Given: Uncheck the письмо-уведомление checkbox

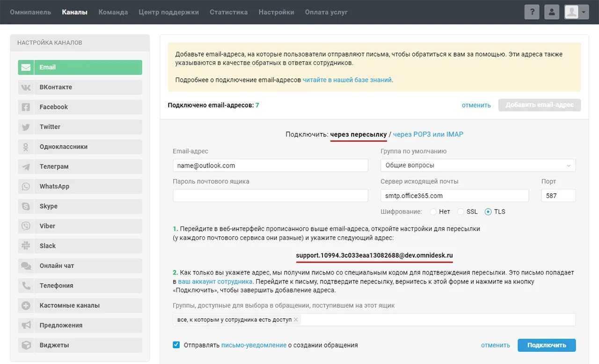Looking at the screenshot, I should (176, 345).
